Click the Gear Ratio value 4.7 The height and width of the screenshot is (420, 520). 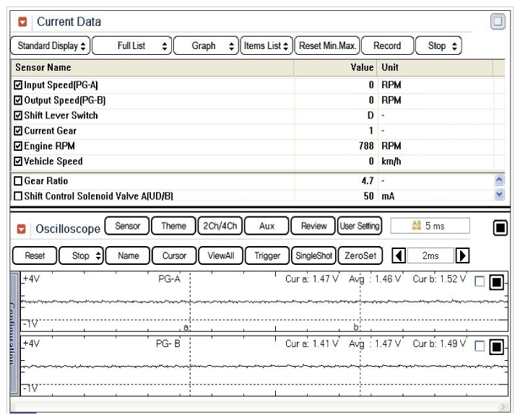pyautogui.click(x=368, y=180)
